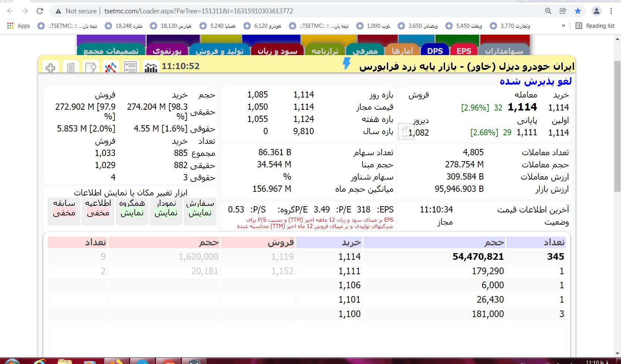This screenshot has width=621, height=364.
Task: Click the ایران خودرو دیزل (خاور) stock title
Action: point(467,67)
